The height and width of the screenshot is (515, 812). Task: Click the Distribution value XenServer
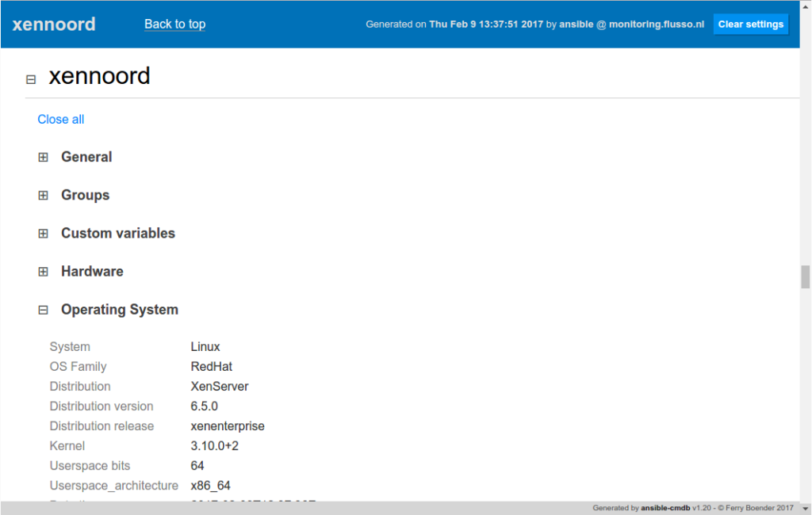221,386
